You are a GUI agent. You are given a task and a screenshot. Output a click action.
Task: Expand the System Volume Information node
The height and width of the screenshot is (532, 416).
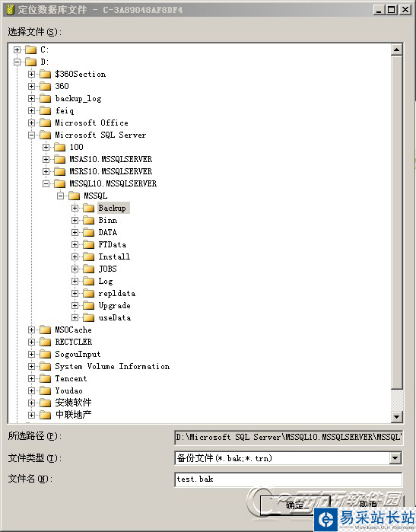point(31,366)
